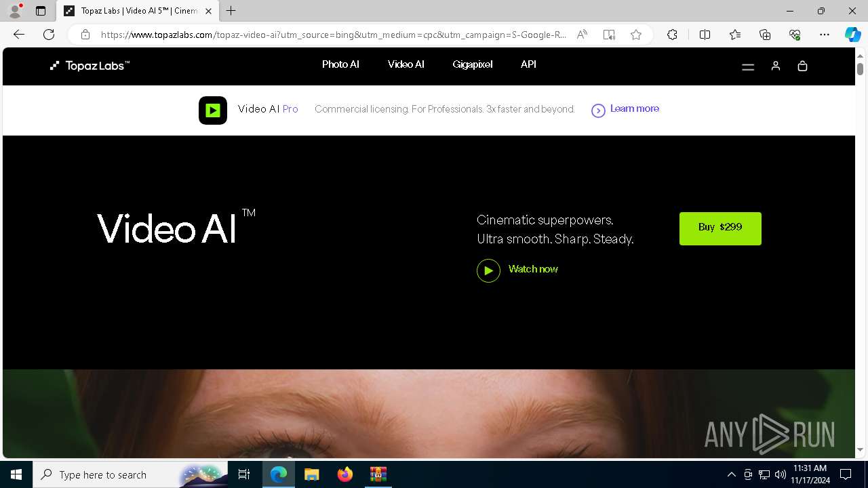Click the topazlabs.com address bar

click(332, 35)
